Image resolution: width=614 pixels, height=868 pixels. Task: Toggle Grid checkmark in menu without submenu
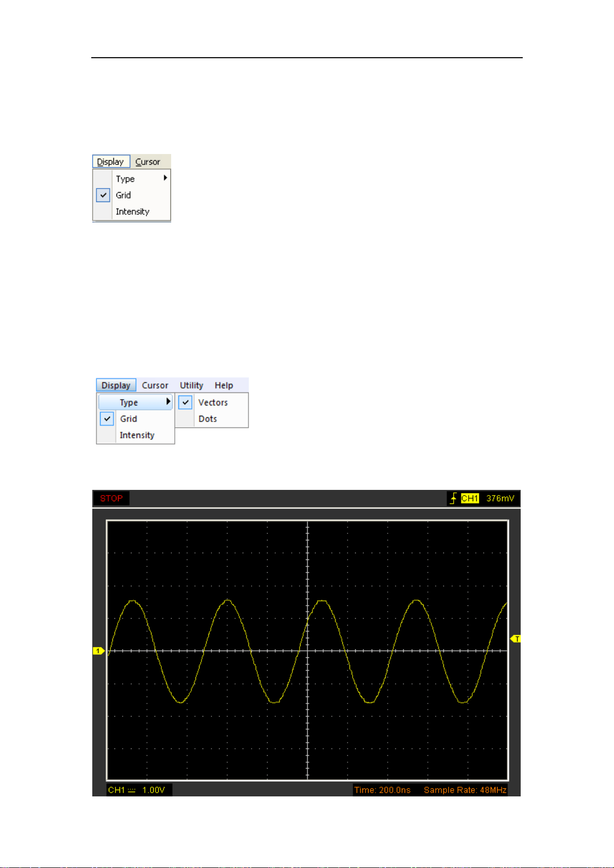(103, 195)
